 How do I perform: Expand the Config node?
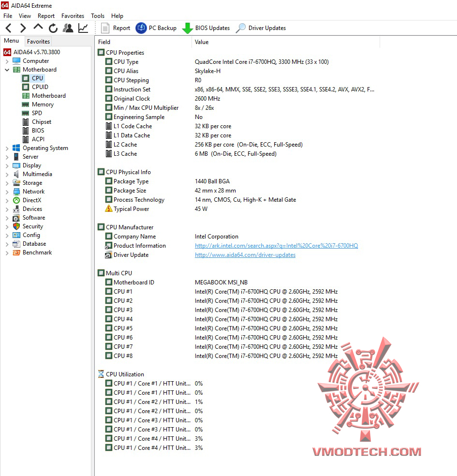(7, 235)
